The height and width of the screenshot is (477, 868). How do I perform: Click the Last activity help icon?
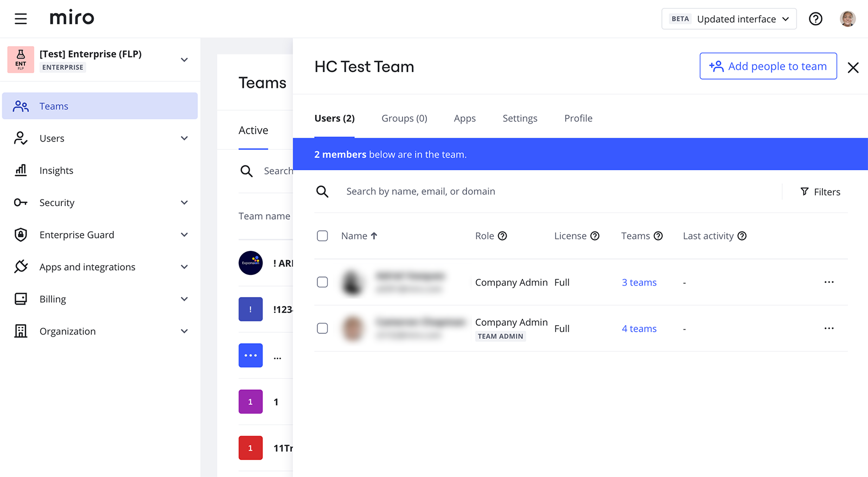pos(742,236)
